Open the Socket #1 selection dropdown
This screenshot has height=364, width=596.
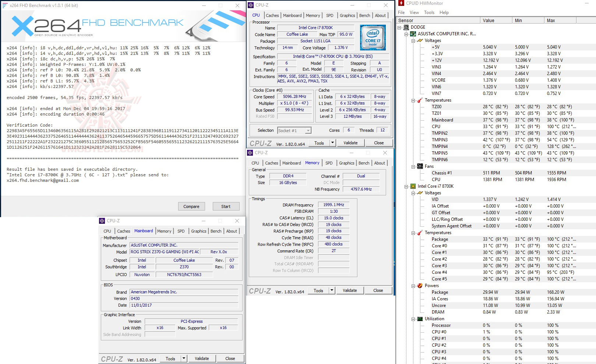click(308, 130)
